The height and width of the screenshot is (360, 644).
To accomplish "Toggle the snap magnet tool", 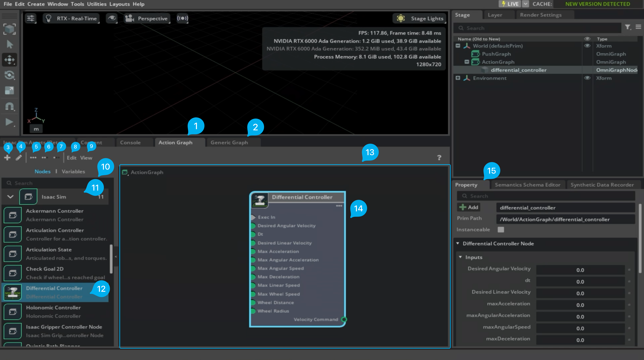I will (x=10, y=106).
